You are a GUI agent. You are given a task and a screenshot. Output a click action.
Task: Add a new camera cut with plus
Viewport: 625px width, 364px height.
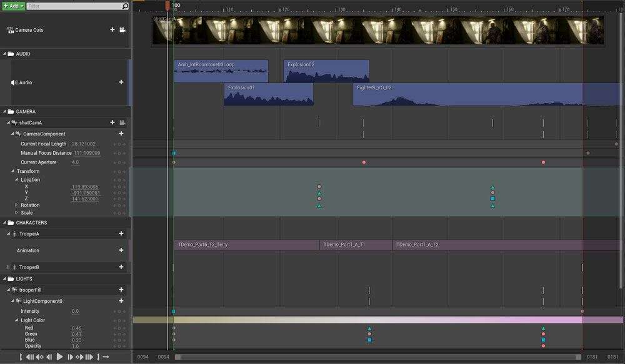112,29
